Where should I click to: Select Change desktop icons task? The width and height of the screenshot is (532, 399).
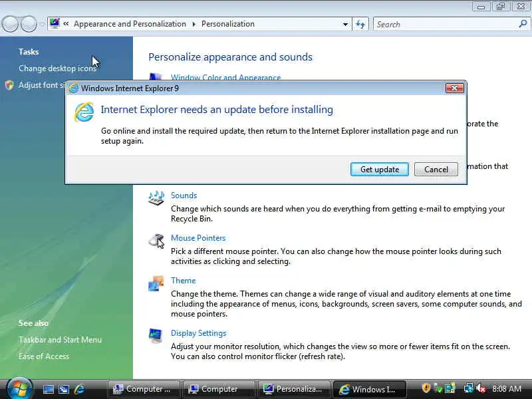click(x=58, y=68)
